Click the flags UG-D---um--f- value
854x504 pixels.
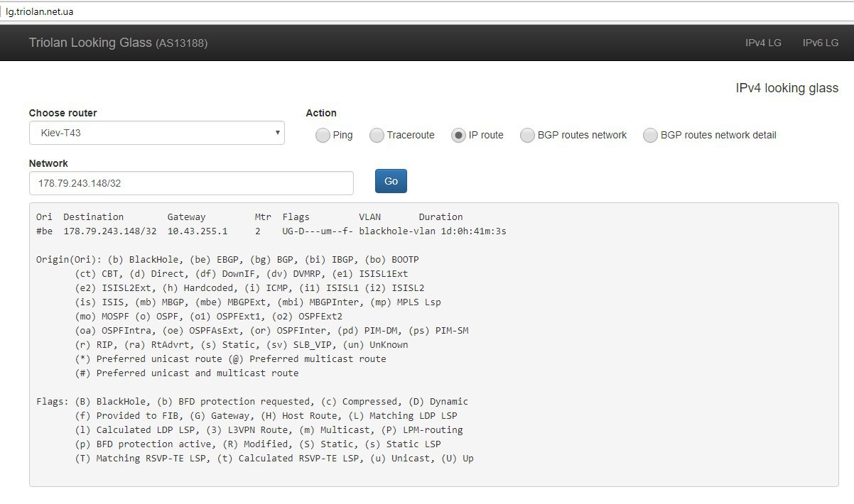[318, 231]
